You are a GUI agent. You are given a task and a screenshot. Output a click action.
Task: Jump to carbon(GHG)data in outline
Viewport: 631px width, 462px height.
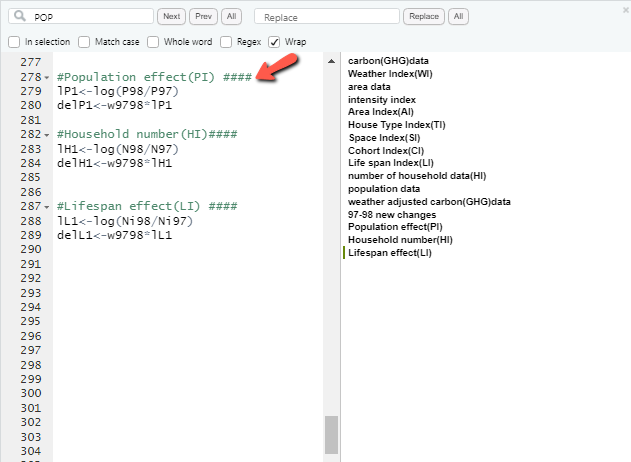tap(388, 61)
